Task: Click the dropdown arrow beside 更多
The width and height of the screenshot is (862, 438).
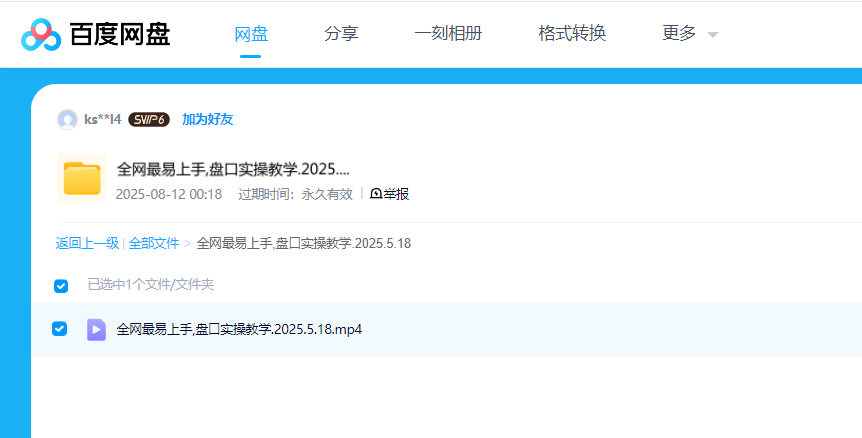Action: point(713,35)
